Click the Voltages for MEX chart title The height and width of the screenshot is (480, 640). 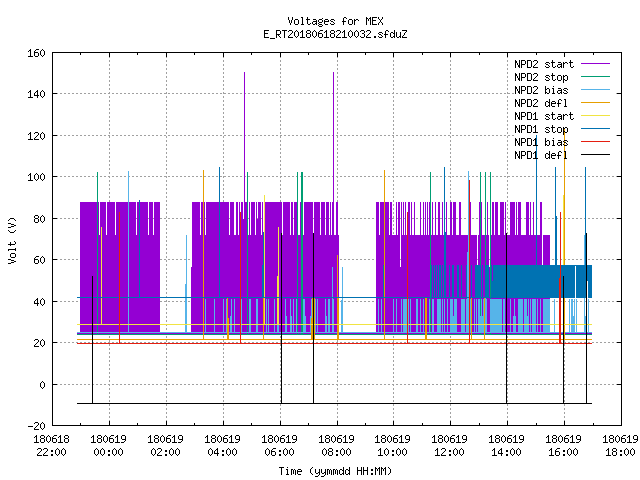click(x=335, y=21)
